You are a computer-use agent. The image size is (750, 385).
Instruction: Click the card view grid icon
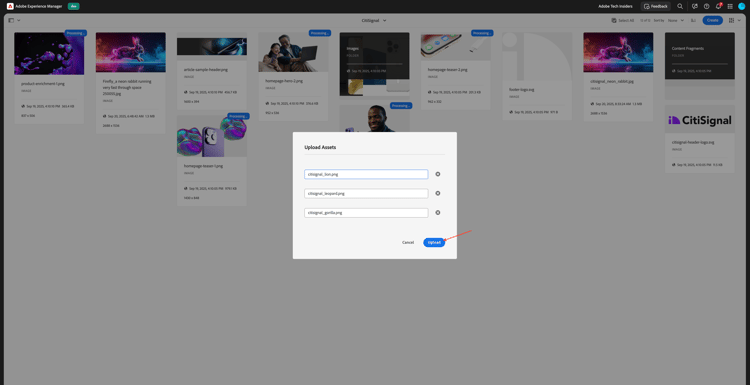[x=732, y=20]
